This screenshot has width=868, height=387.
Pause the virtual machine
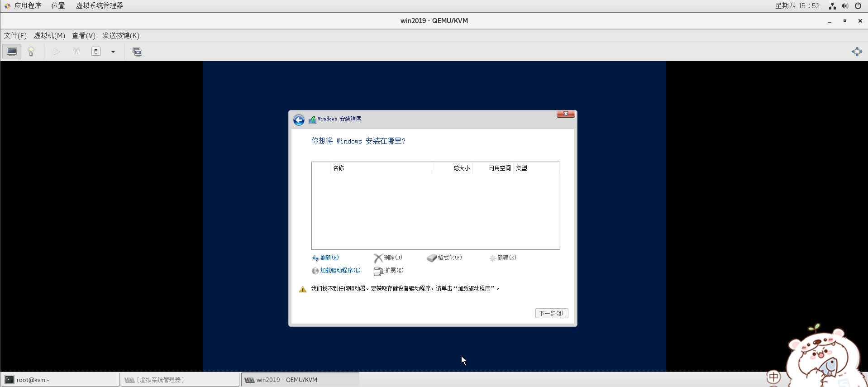coord(76,52)
